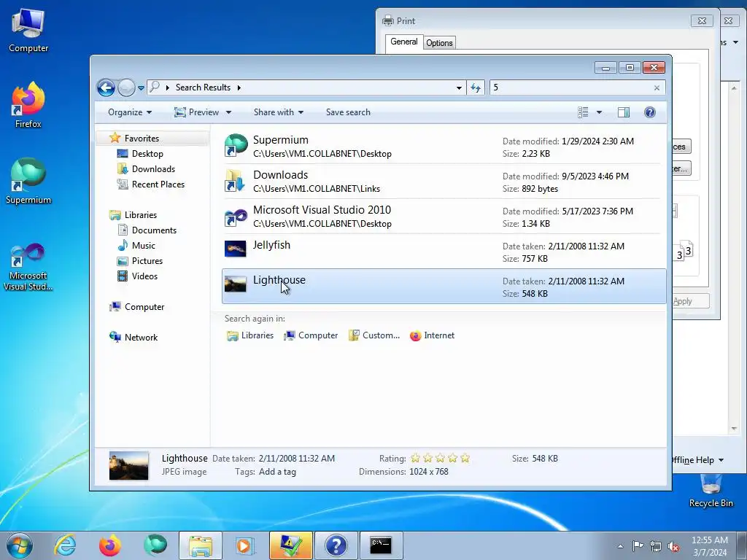Open the Computer desktop icon
Image resolution: width=747 pixels, height=560 pixels.
(28, 31)
